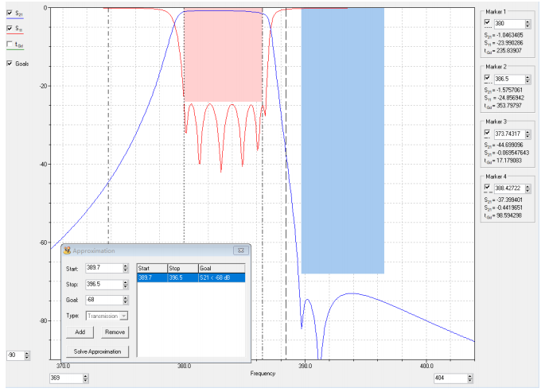Select the 389.7 to 396.5 goal row
Viewport: 545px width, 392px height.
click(x=191, y=278)
